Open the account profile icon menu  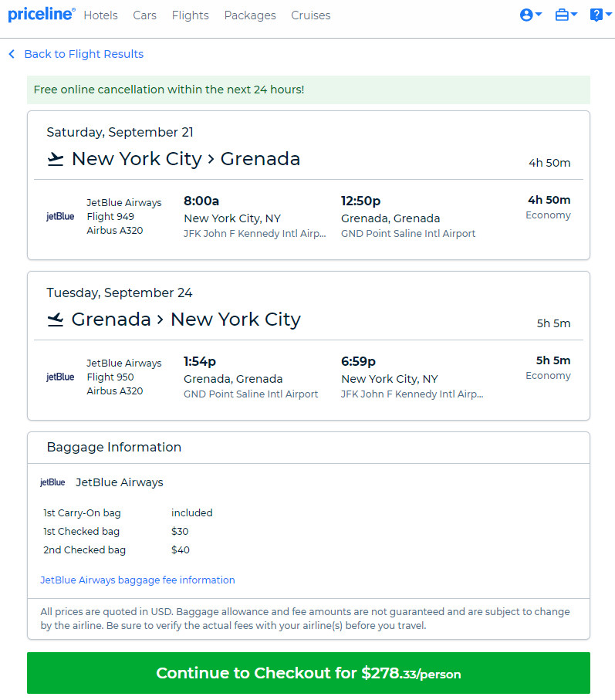[526, 15]
